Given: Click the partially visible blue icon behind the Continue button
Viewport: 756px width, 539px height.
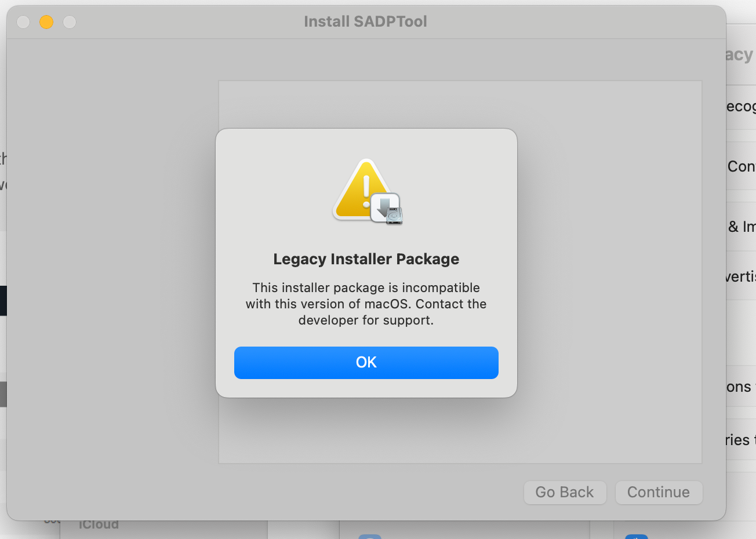Looking at the screenshot, I should [x=636, y=536].
